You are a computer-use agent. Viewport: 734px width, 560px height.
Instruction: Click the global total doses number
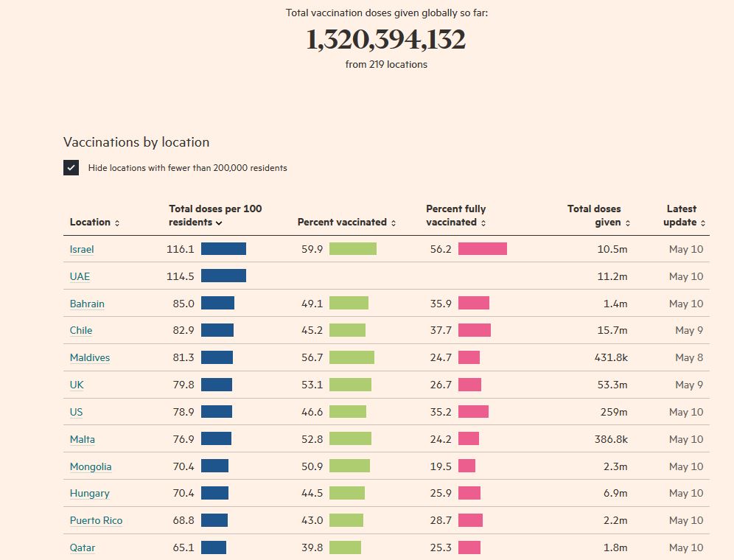point(385,40)
